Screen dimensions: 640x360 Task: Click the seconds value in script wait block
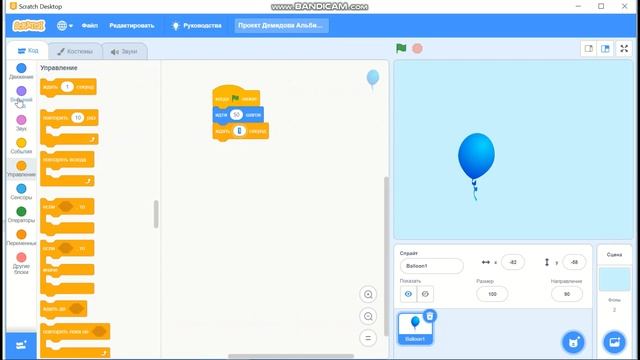coord(239,131)
